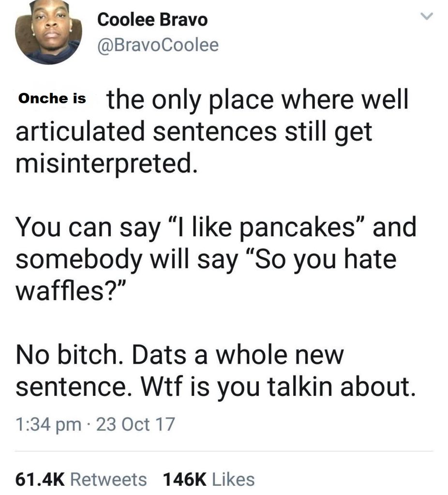Open the tweet options chevron menu
Viewport: 448px width, 495px height.
tap(426, 18)
